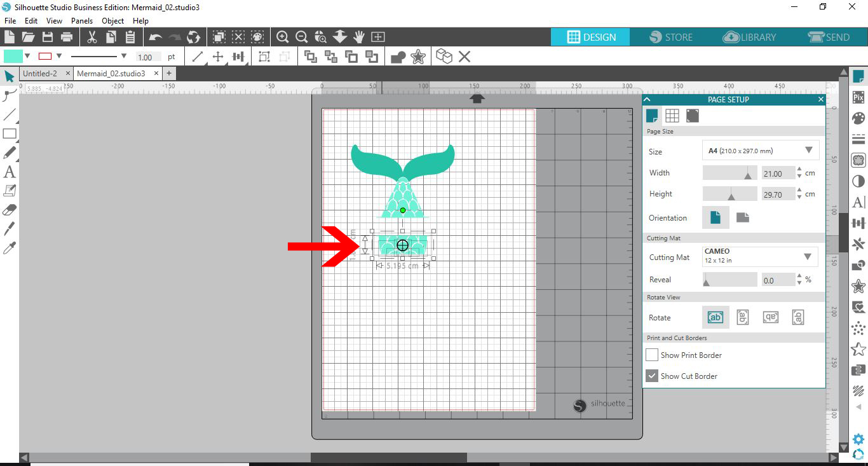Click the line thickness 1.00 field
868x466 pixels.
pyautogui.click(x=149, y=57)
